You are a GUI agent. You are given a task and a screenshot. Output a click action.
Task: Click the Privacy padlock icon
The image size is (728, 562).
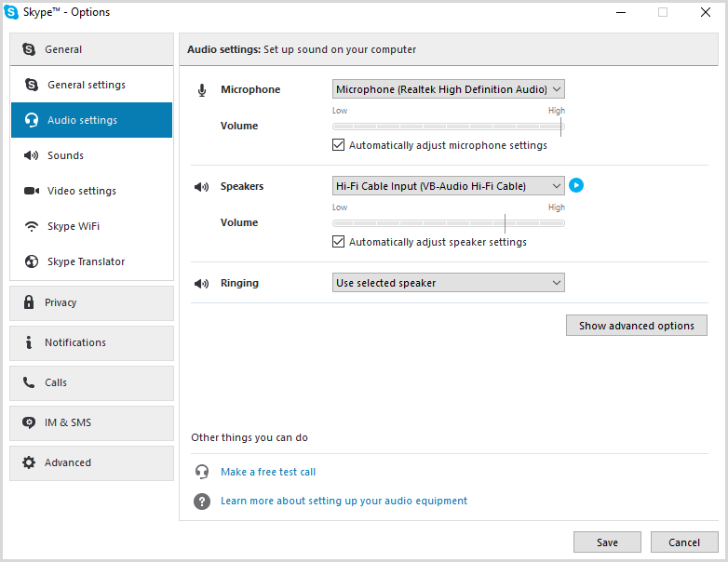coord(29,302)
